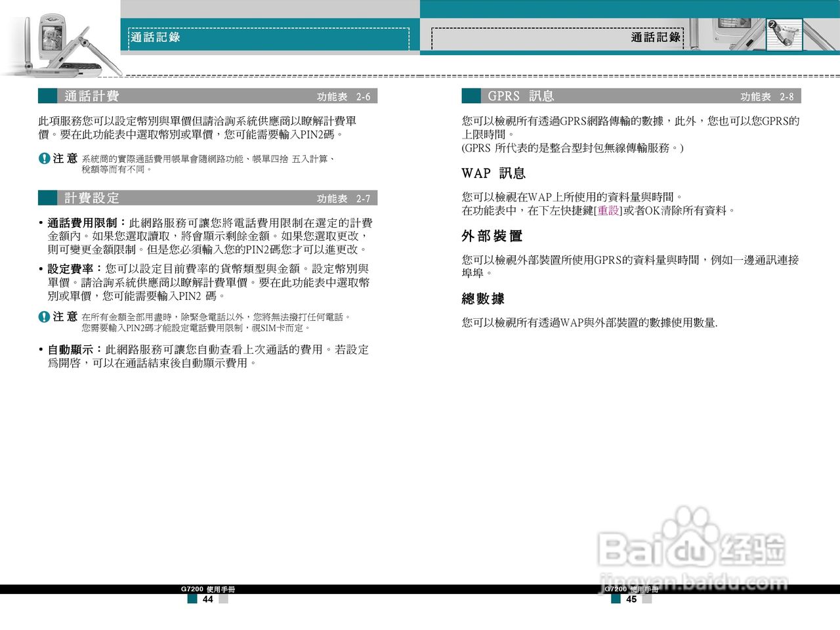Click the 功能表 2-6 reference label
The width and height of the screenshot is (840, 630).
(x=342, y=96)
